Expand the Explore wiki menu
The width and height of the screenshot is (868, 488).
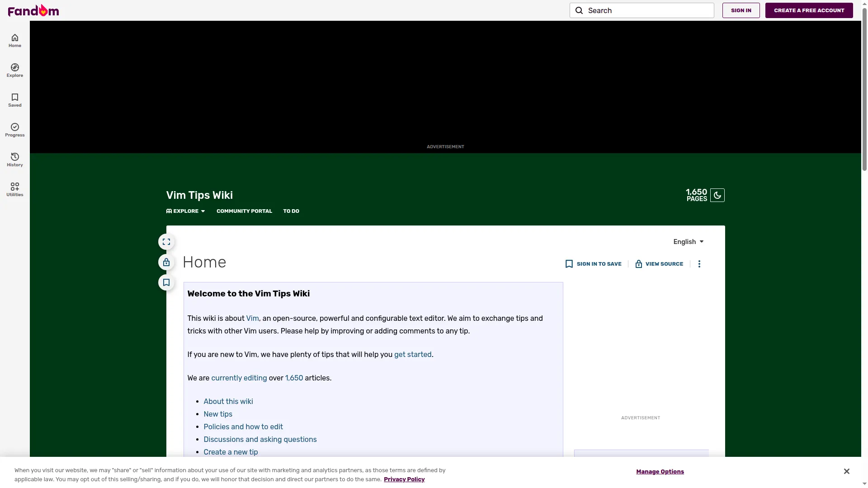click(x=186, y=211)
